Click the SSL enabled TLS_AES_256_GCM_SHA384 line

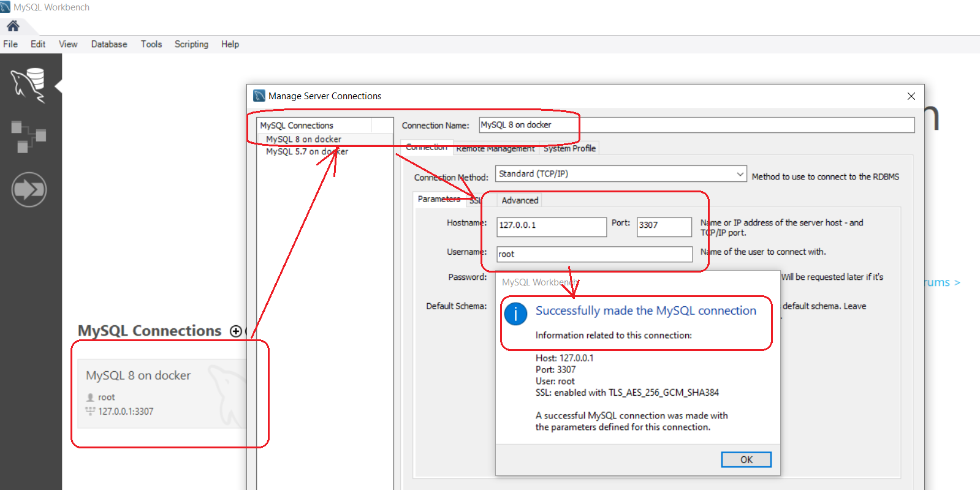(627, 393)
